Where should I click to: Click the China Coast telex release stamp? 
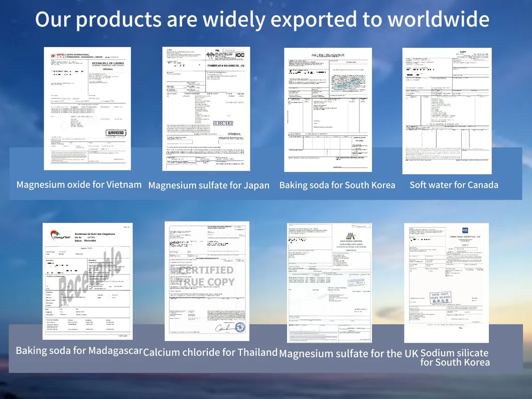pos(440,298)
